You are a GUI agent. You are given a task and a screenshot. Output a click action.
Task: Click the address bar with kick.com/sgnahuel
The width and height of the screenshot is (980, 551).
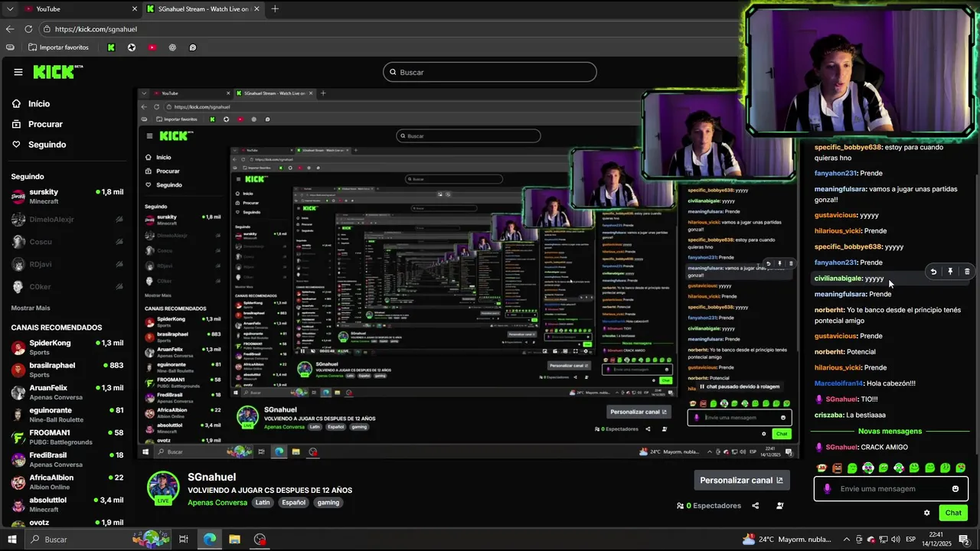[x=390, y=29]
